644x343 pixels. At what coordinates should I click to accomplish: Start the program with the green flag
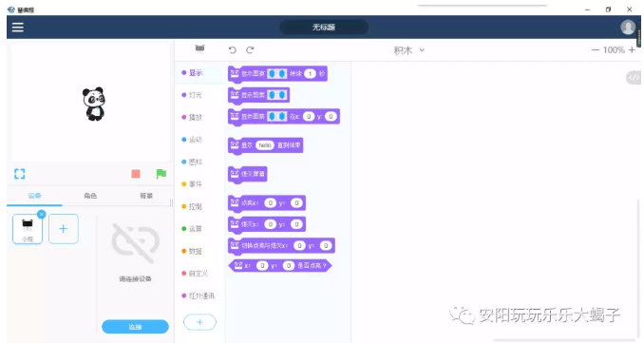161,174
